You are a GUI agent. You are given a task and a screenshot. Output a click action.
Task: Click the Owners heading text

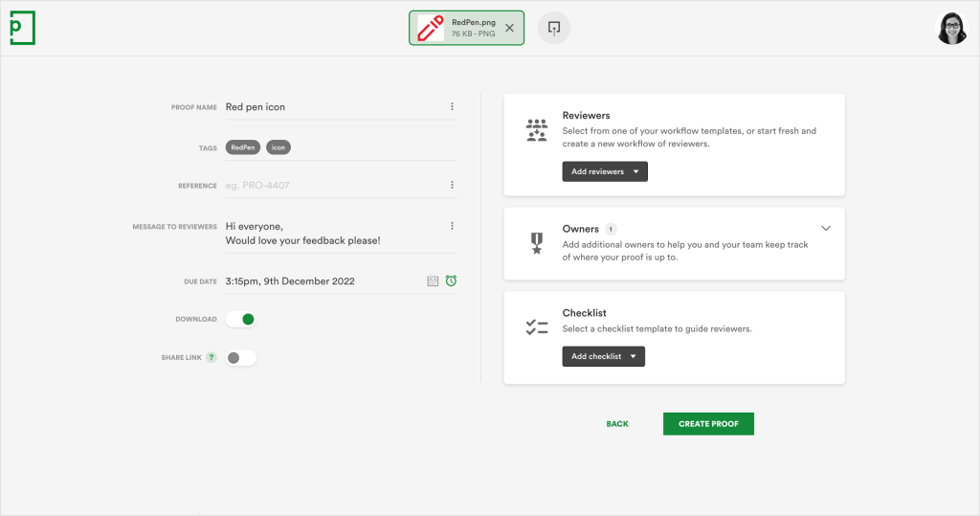[x=580, y=229]
